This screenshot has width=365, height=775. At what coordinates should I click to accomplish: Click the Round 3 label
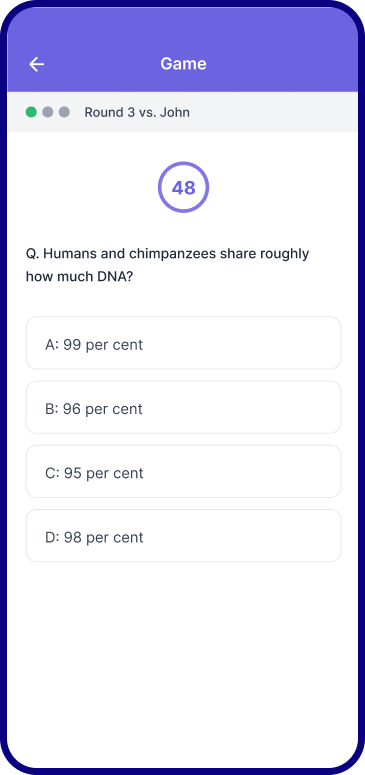point(109,112)
